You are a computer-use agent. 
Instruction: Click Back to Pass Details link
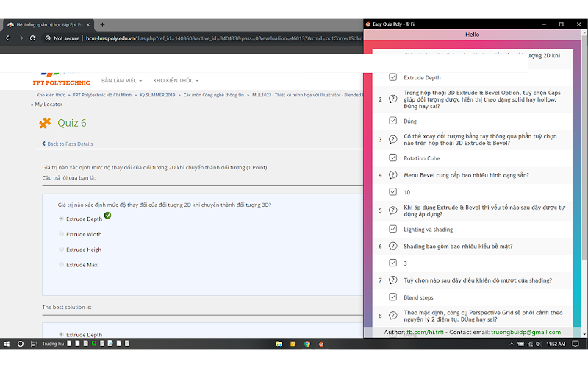click(68, 144)
